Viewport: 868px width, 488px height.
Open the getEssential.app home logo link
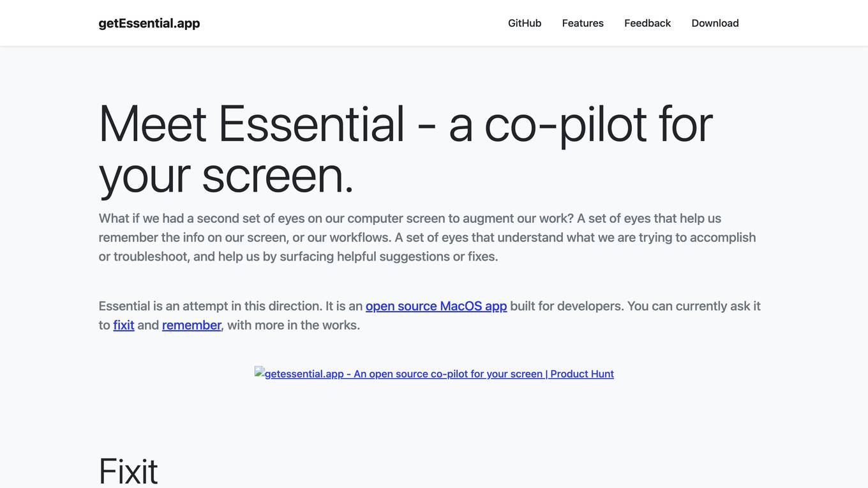click(149, 23)
